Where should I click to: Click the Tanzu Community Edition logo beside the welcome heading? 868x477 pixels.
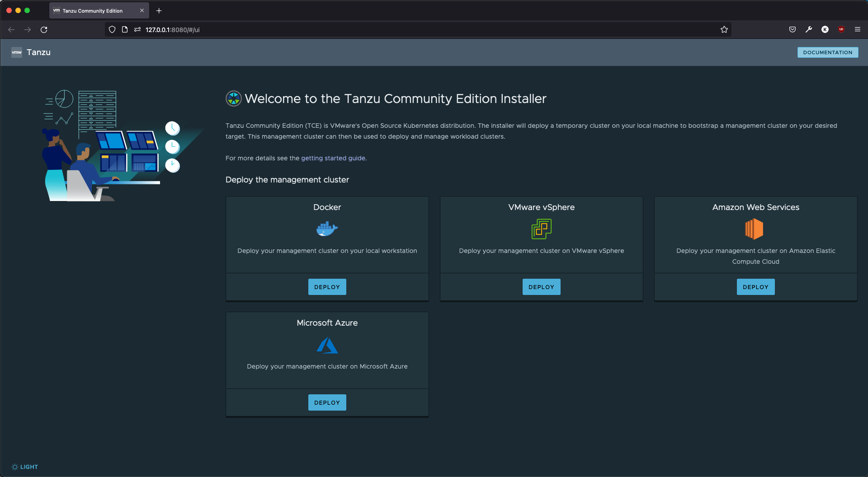click(234, 98)
